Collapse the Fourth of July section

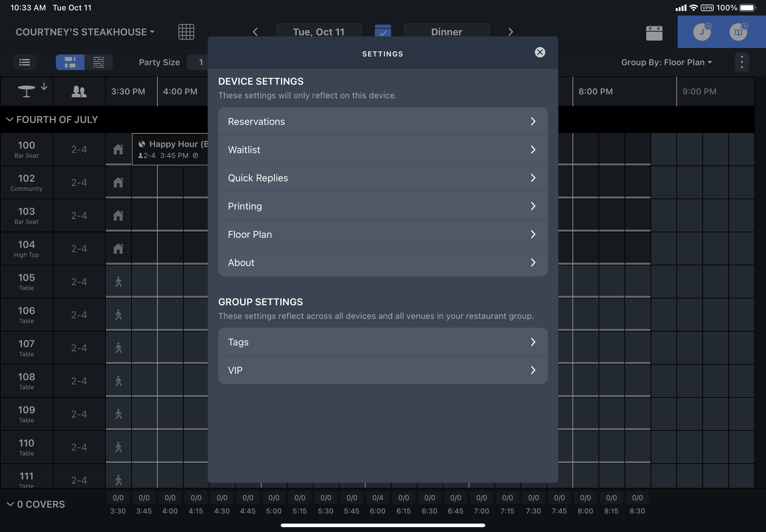click(x=10, y=120)
